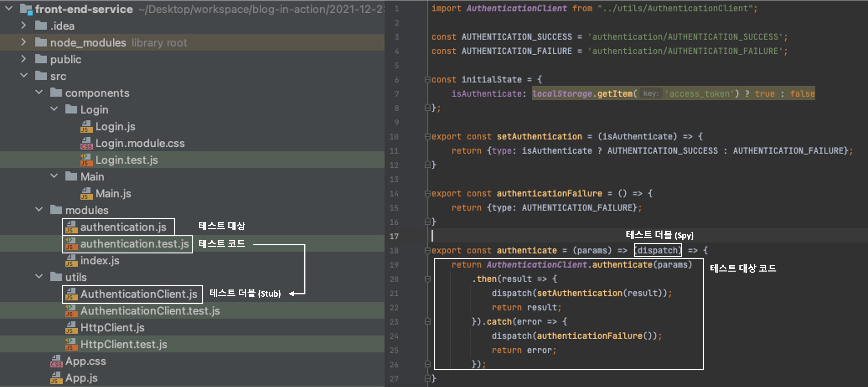Toggle code fold at line 6 gutter

[428, 80]
